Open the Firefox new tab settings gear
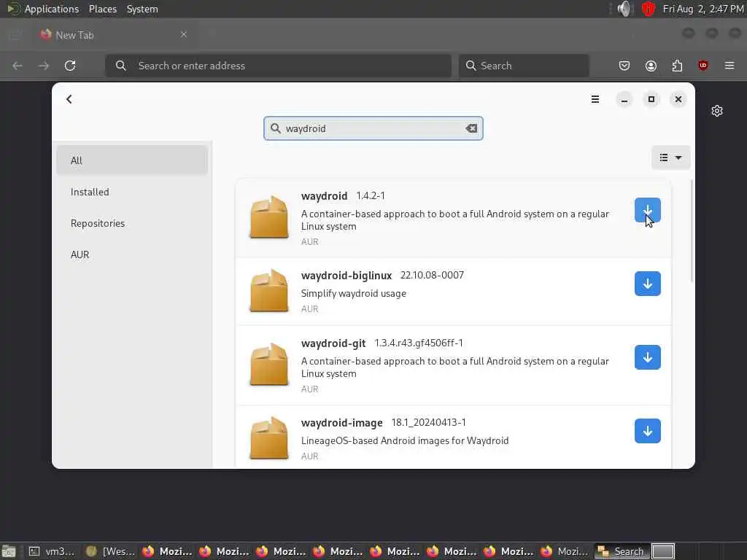This screenshot has width=747, height=560. (717, 111)
